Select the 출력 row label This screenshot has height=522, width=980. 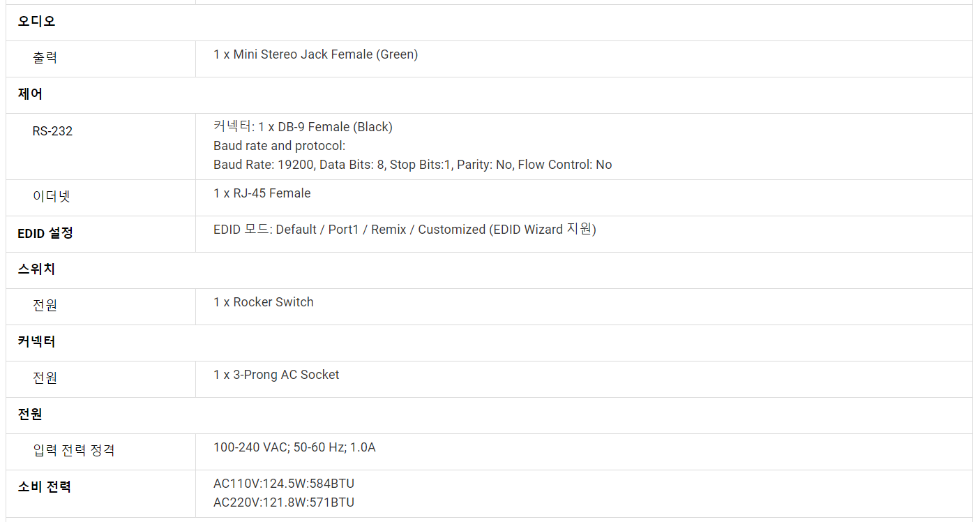point(45,58)
